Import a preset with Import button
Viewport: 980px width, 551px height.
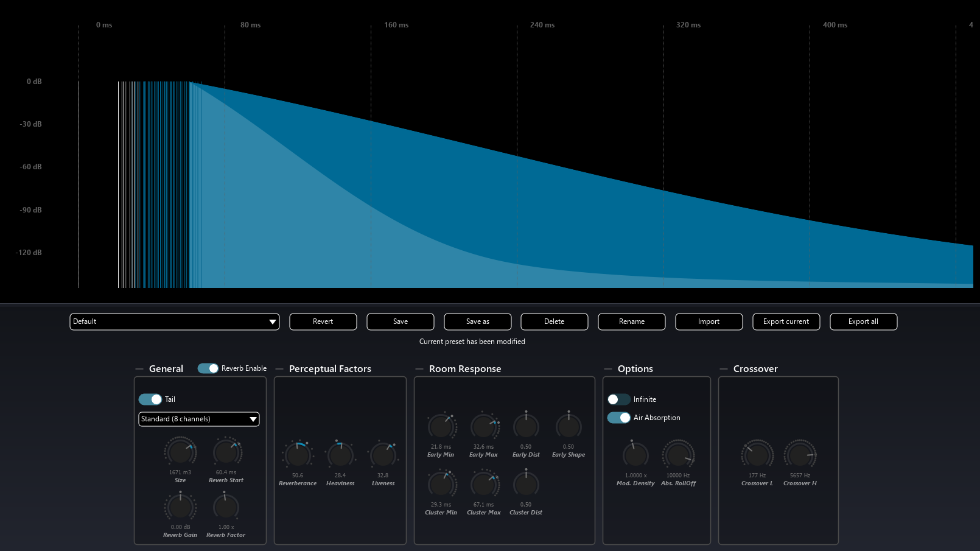[x=709, y=321]
